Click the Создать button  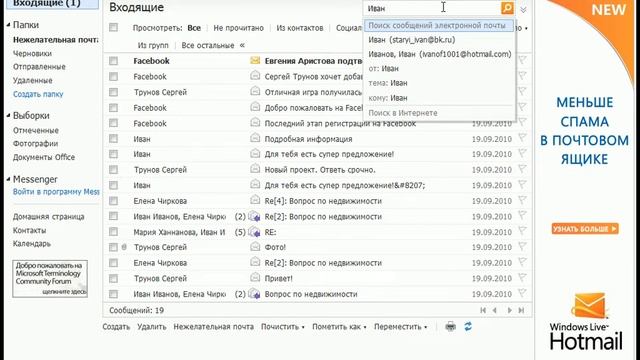[116, 327]
